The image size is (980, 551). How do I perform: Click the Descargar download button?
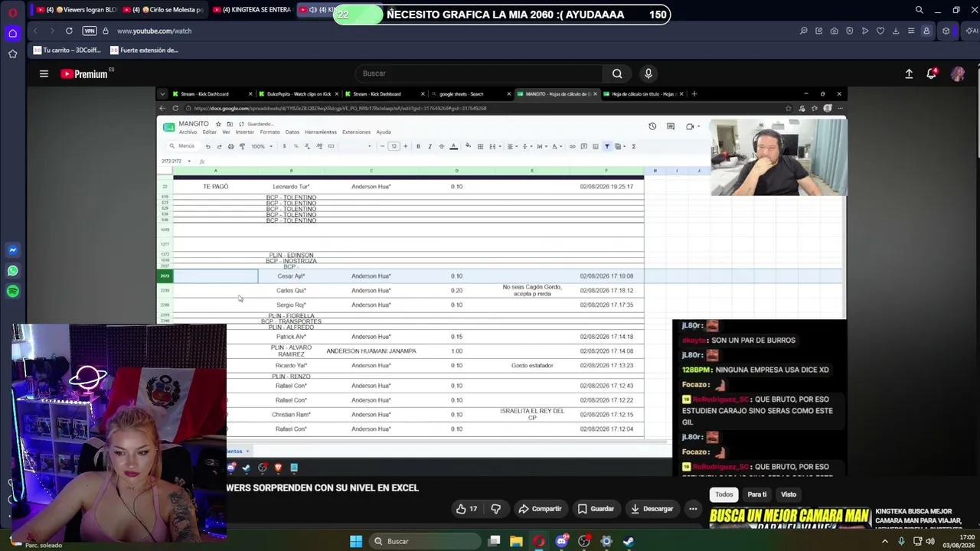tap(652, 509)
